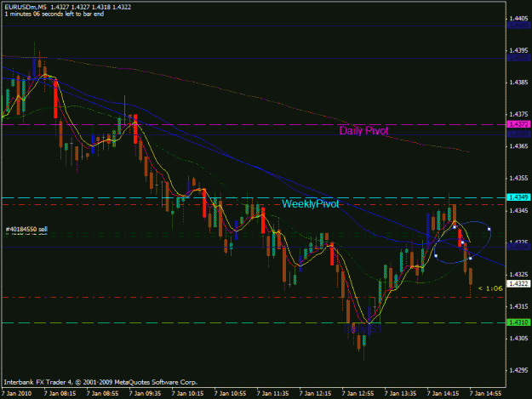Click the '7 Jan 08:15' time axis label
Screen dimensions: 532x399
point(60,394)
